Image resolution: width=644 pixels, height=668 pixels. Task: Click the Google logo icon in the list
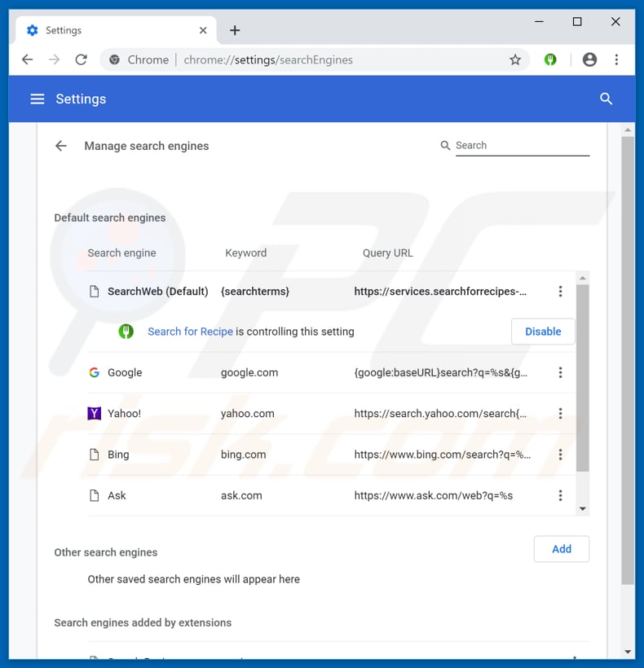95,372
